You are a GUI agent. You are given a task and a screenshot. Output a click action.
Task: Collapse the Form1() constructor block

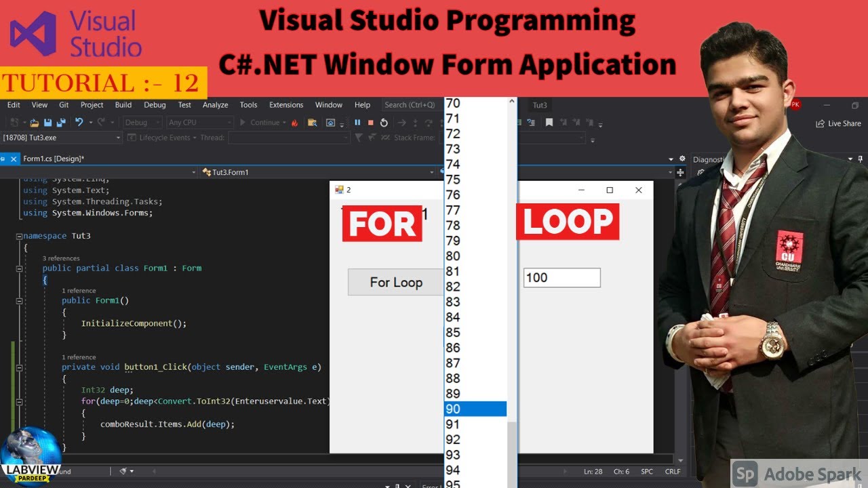click(19, 301)
